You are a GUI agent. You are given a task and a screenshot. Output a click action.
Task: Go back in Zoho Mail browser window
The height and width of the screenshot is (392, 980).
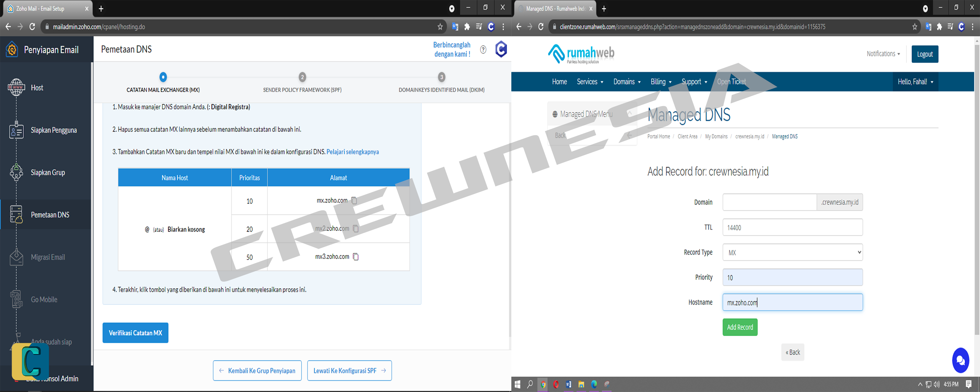pos(8,27)
